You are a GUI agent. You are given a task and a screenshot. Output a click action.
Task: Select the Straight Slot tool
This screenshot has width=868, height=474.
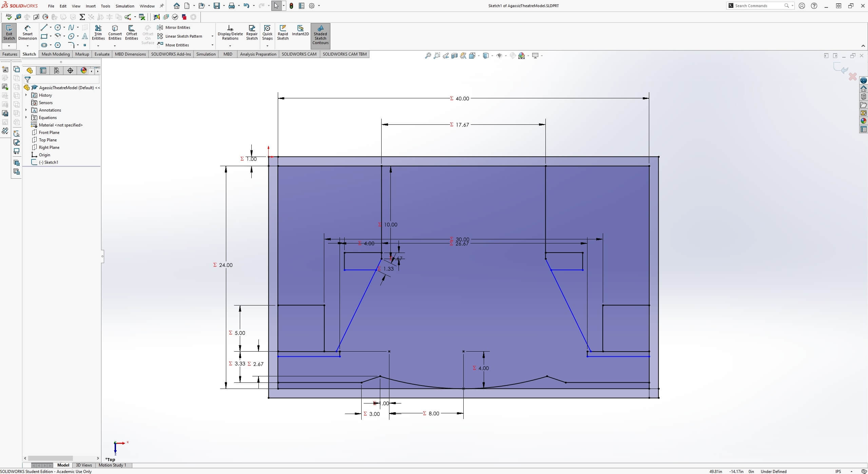point(44,45)
